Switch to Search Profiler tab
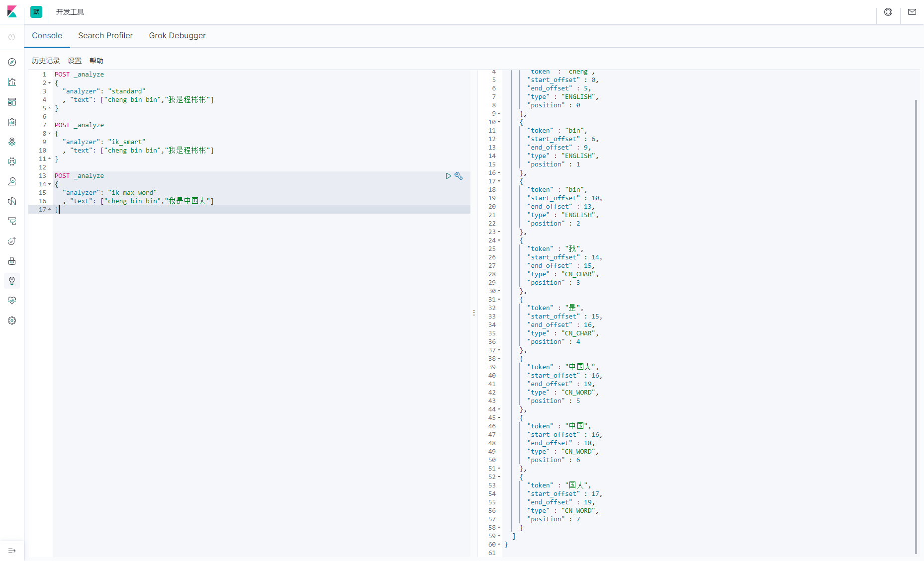 coord(105,35)
